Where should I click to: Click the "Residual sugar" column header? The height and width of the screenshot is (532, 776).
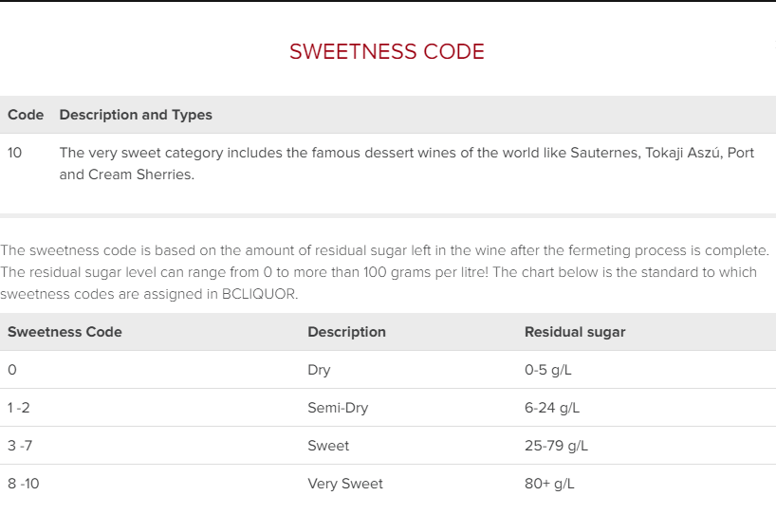point(575,332)
